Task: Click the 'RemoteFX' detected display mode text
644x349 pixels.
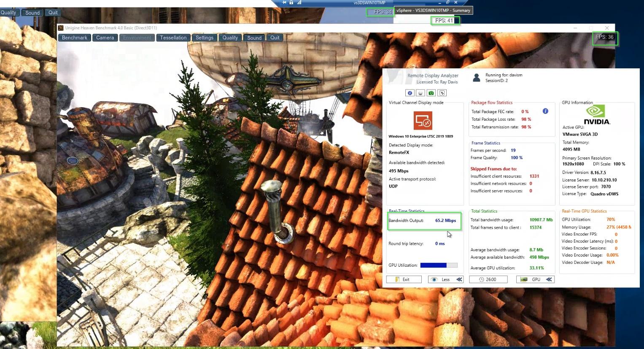Action: pos(399,152)
